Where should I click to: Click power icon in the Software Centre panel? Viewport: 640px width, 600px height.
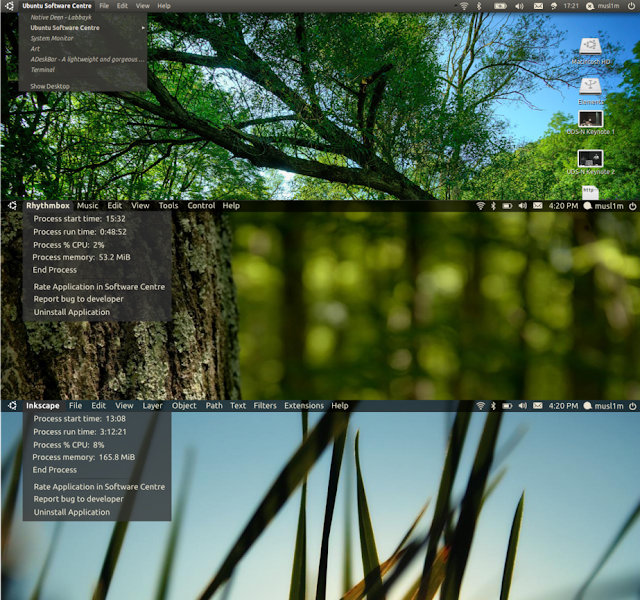tap(631, 6)
